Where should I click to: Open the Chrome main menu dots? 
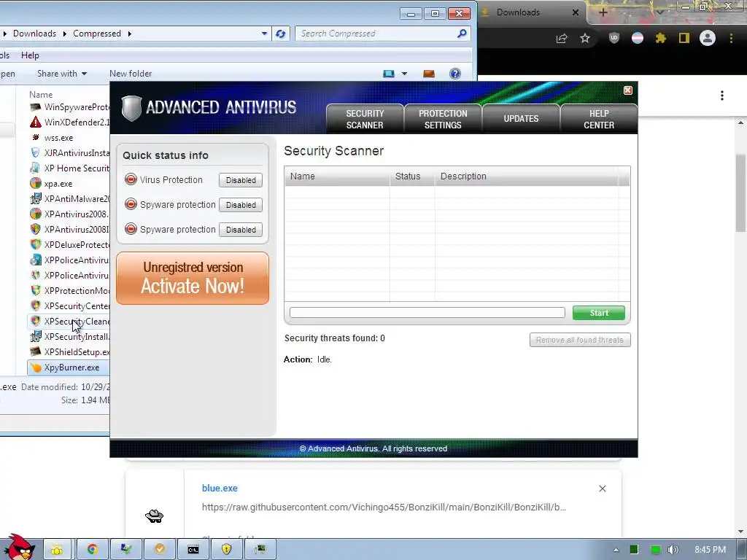coord(731,38)
